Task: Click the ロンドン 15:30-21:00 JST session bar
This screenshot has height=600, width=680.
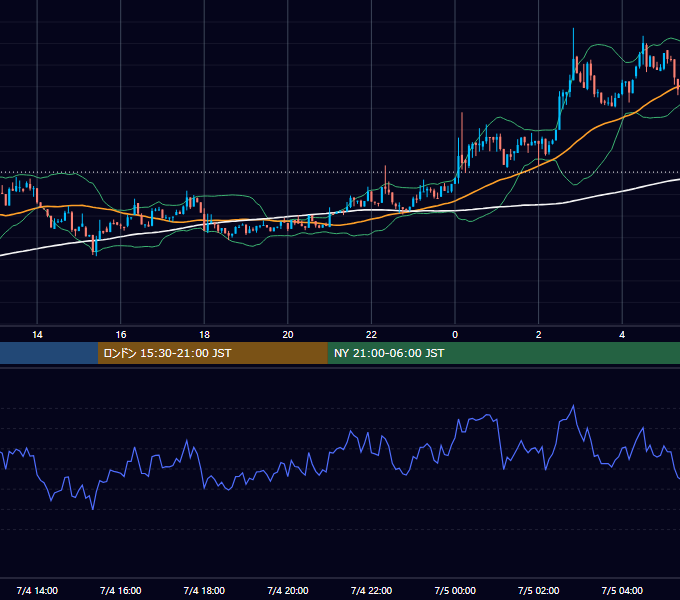Action: (212, 353)
